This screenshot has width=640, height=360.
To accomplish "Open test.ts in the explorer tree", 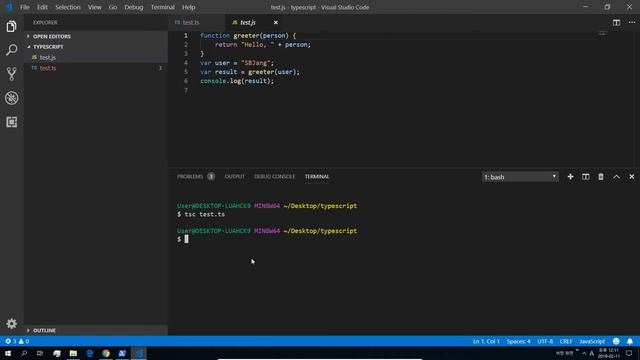I will [x=96, y=68].
